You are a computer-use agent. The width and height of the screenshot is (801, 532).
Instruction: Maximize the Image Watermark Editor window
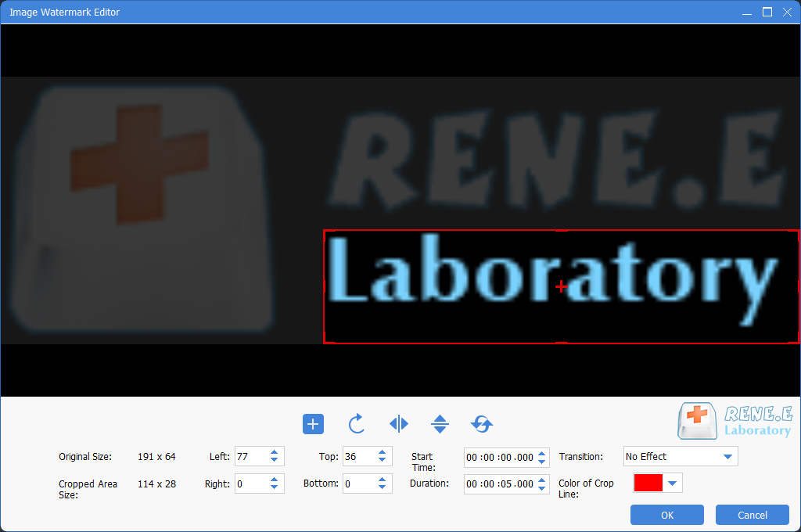tap(767, 12)
